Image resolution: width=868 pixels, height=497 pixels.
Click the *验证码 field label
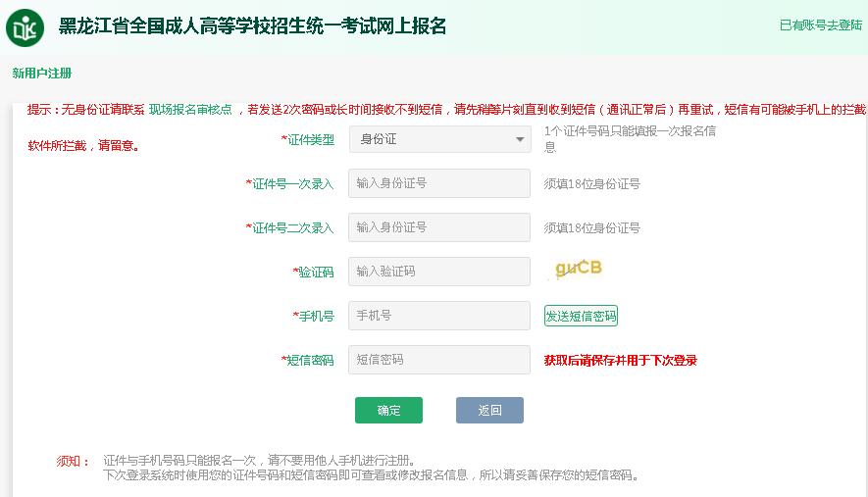coord(314,273)
